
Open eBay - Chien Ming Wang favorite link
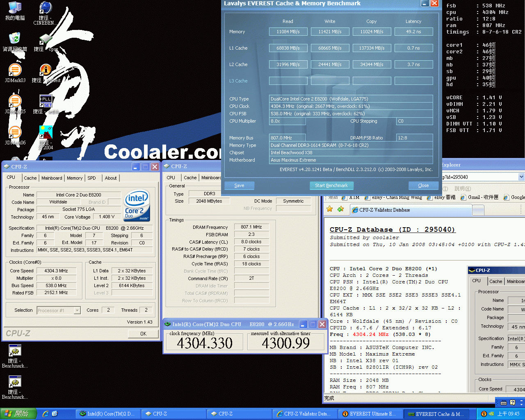click(x=394, y=198)
